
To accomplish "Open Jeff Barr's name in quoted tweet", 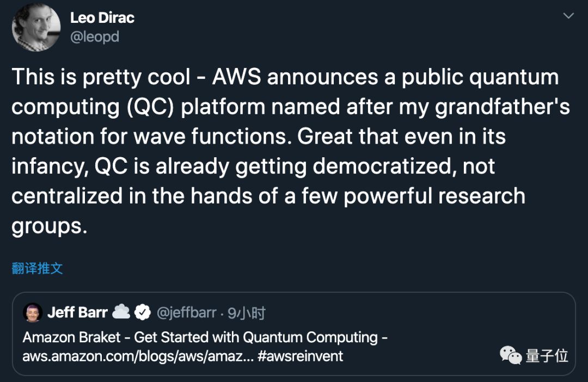I will pos(78,312).
